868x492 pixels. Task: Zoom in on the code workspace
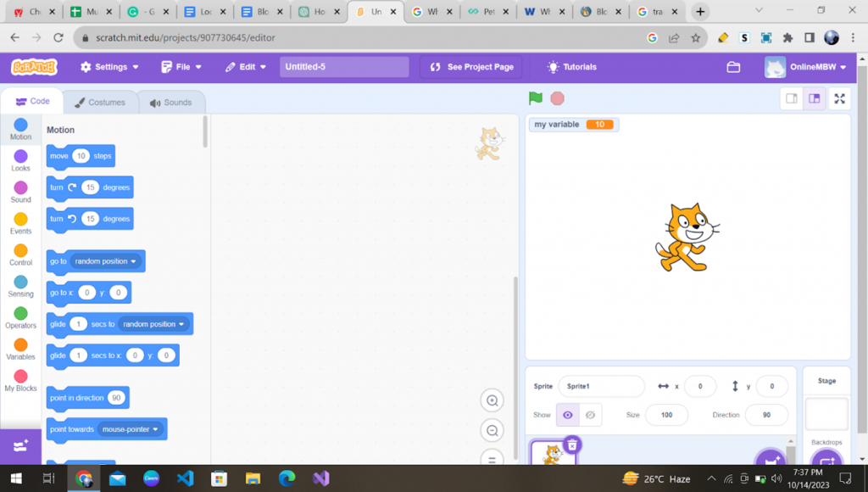tap(492, 400)
